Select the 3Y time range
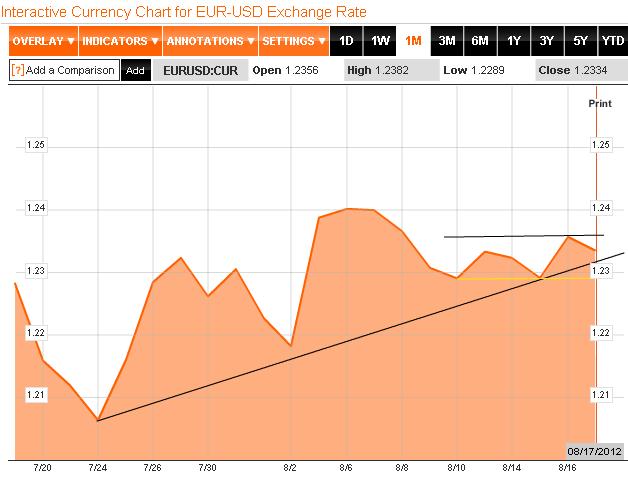 pos(547,41)
